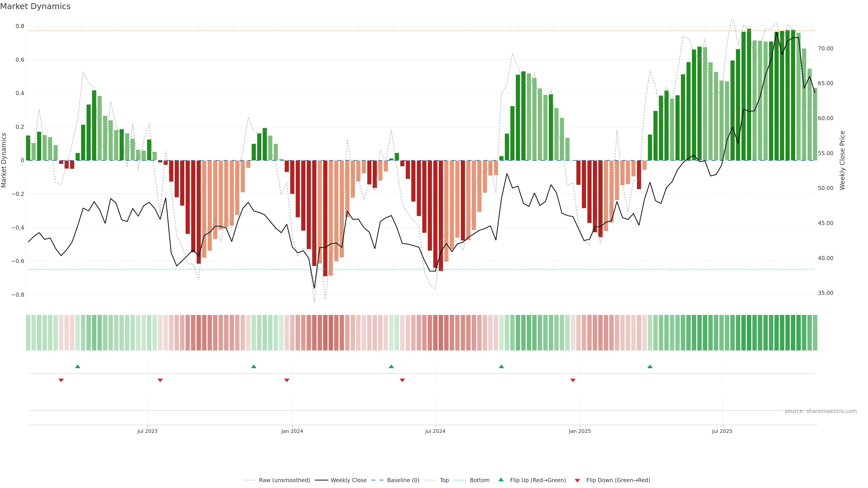This screenshot has height=488, width=868.
Task: Click the red flip-down marker just before Jan 2024
Action: click(286, 380)
